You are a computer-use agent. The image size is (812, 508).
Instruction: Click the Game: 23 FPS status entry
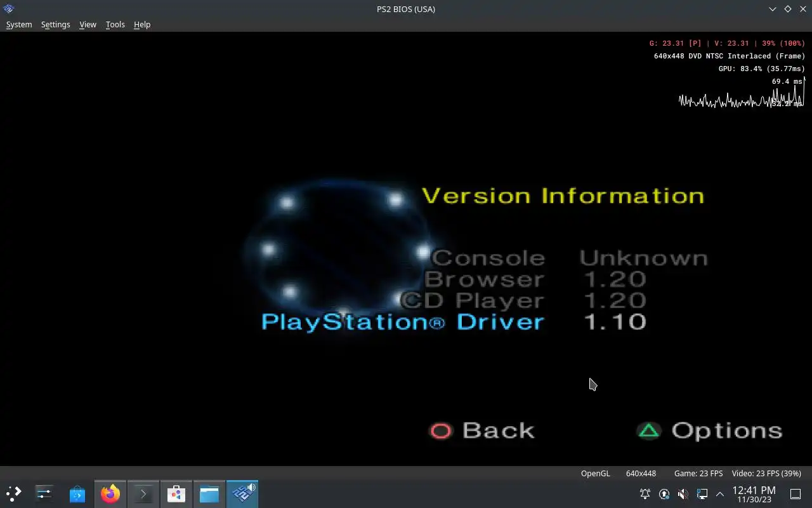(x=698, y=473)
